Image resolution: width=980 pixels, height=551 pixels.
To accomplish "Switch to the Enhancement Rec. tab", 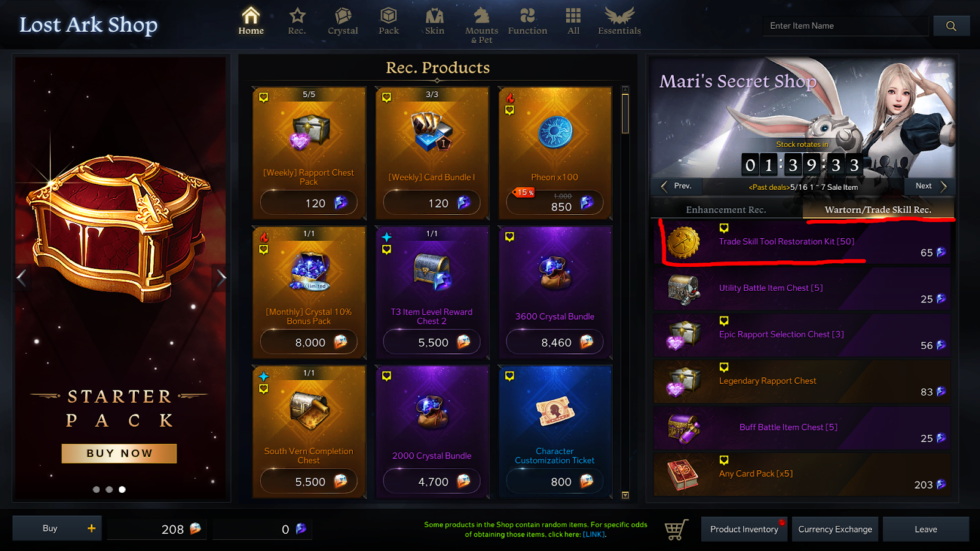I will tap(726, 209).
